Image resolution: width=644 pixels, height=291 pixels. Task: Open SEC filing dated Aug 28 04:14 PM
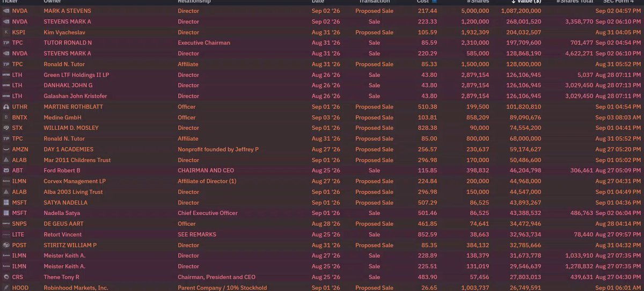[x=618, y=224]
